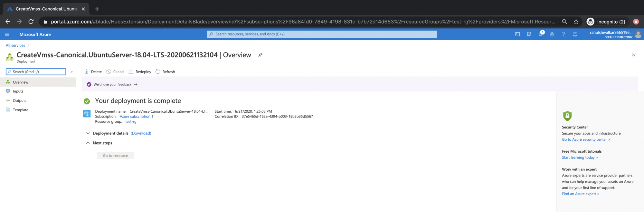Click the red browser extension icon
This screenshot has width=644, height=212.
coord(636,22)
